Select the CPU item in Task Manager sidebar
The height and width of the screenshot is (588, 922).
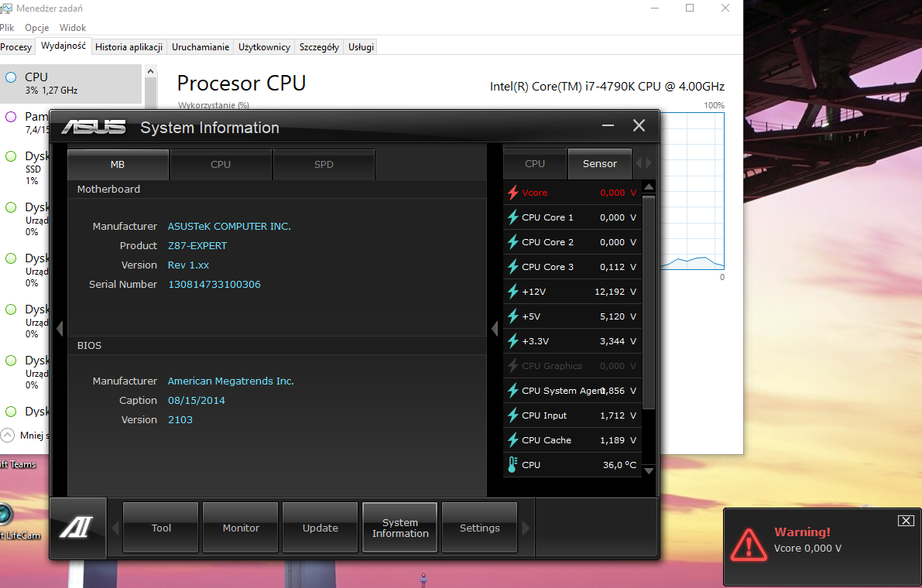[x=70, y=84]
